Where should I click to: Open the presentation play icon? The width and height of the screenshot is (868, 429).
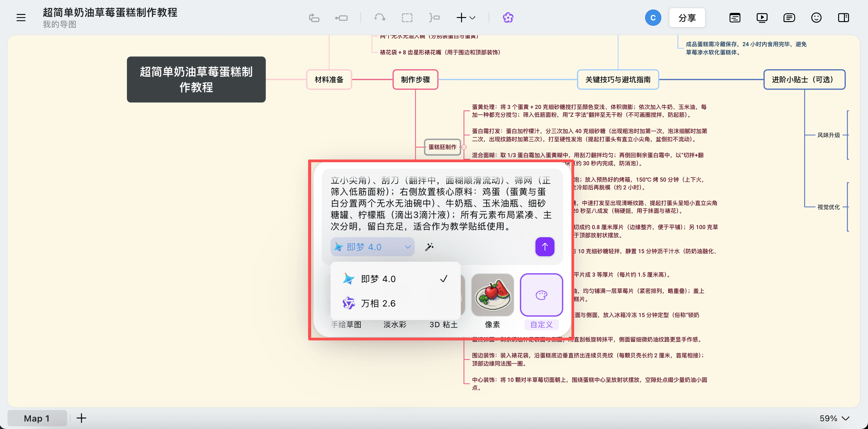(761, 17)
